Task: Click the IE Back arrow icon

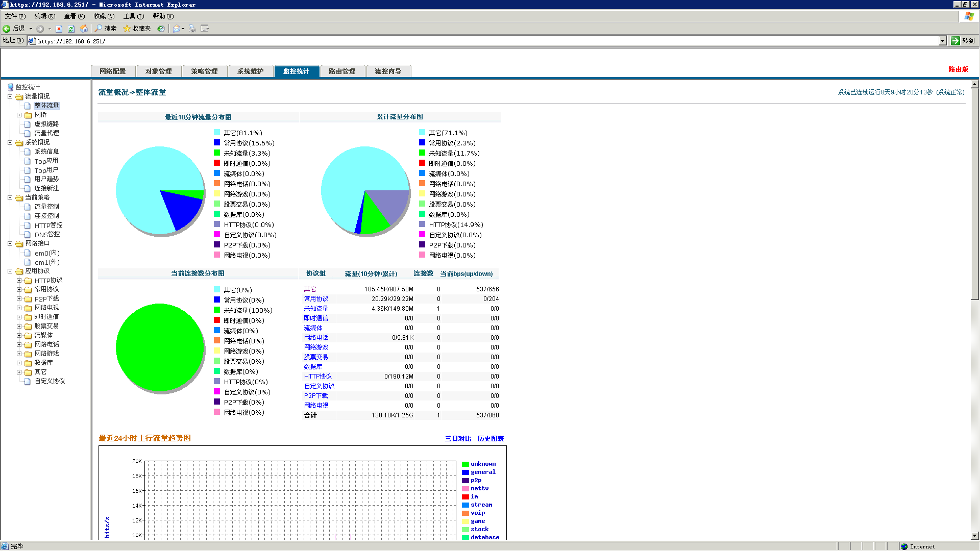Action: [x=7, y=29]
